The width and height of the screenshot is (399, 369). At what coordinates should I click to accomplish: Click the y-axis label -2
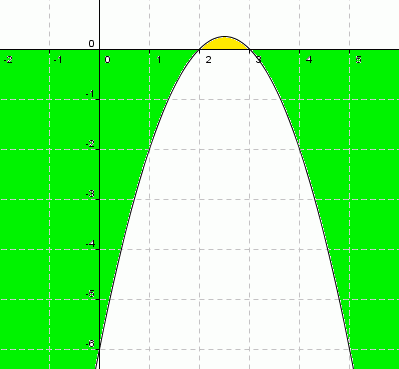(90, 144)
